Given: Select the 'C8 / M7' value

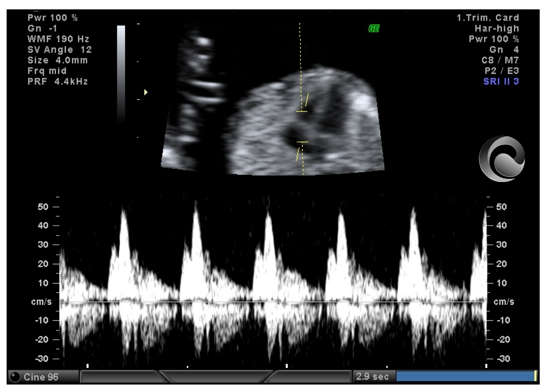Looking at the screenshot, I should click(x=500, y=60).
